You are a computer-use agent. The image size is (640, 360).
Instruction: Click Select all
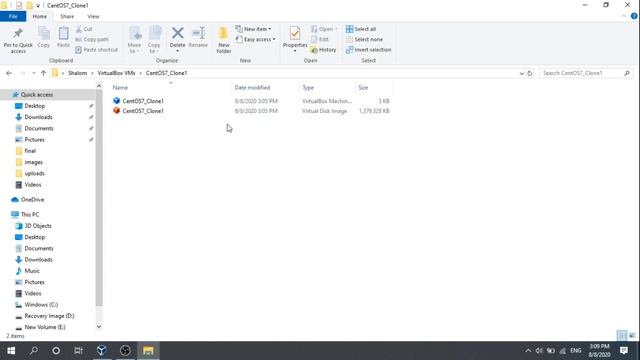pos(361,29)
